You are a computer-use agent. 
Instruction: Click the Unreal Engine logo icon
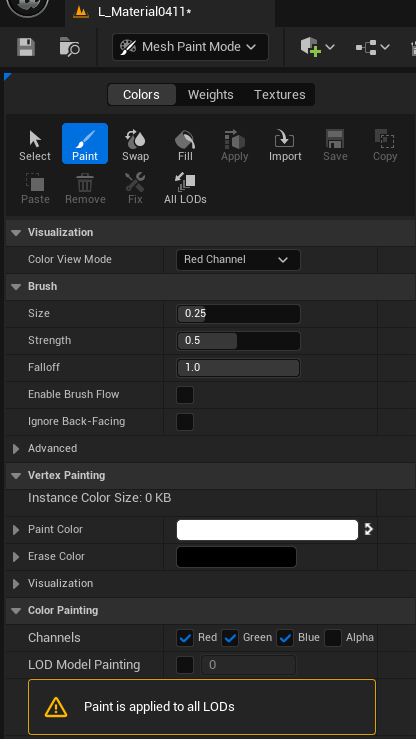click(28, 6)
